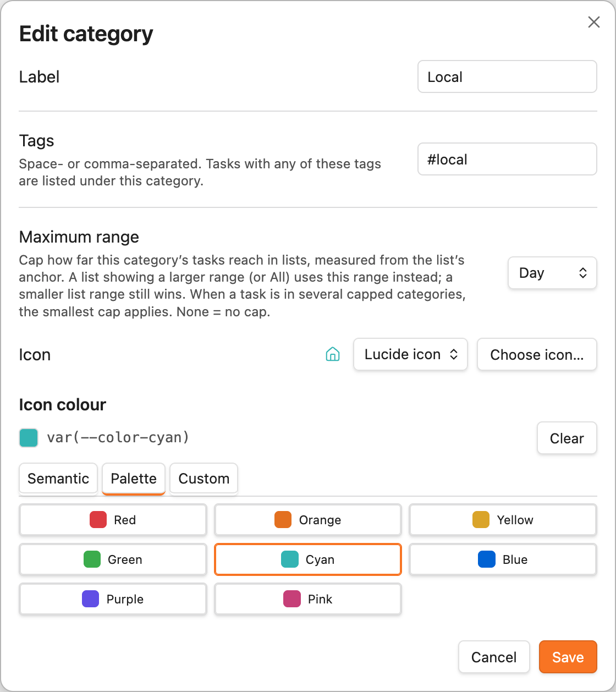
Task: Click the current colour swatch beside var(--color-cyan)
Action: [x=29, y=438]
